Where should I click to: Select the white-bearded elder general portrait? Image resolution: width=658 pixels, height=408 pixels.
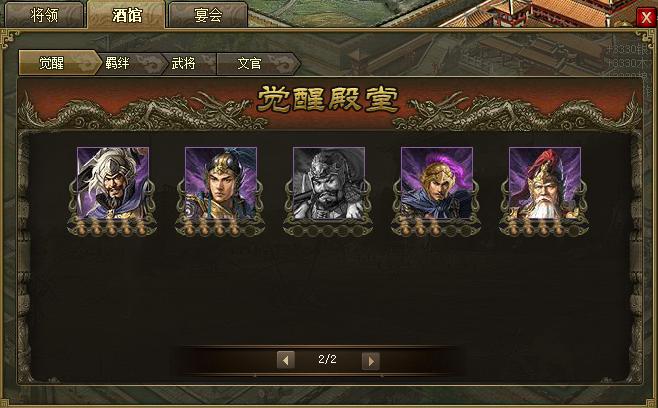click(545, 183)
